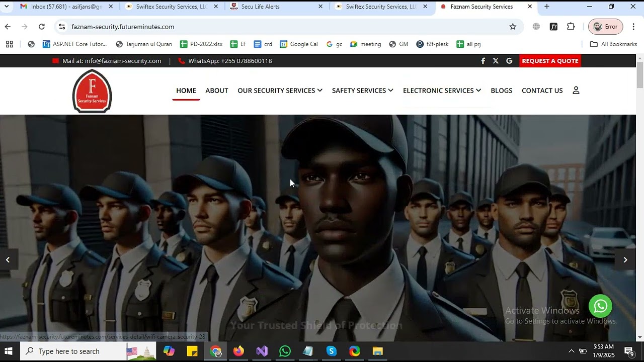Open a new browser tab
Viewport: 644px width, 362px height.
coord(547,7)
